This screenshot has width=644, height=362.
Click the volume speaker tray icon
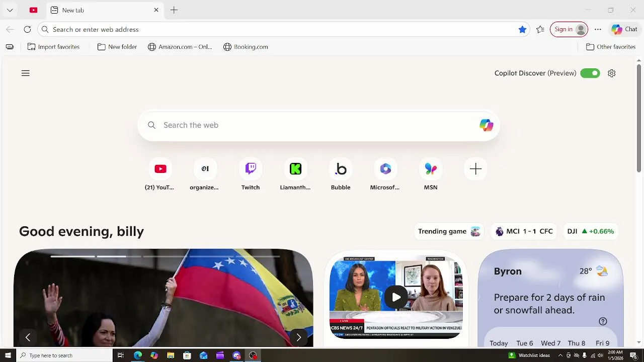click(x=600, y=355)
